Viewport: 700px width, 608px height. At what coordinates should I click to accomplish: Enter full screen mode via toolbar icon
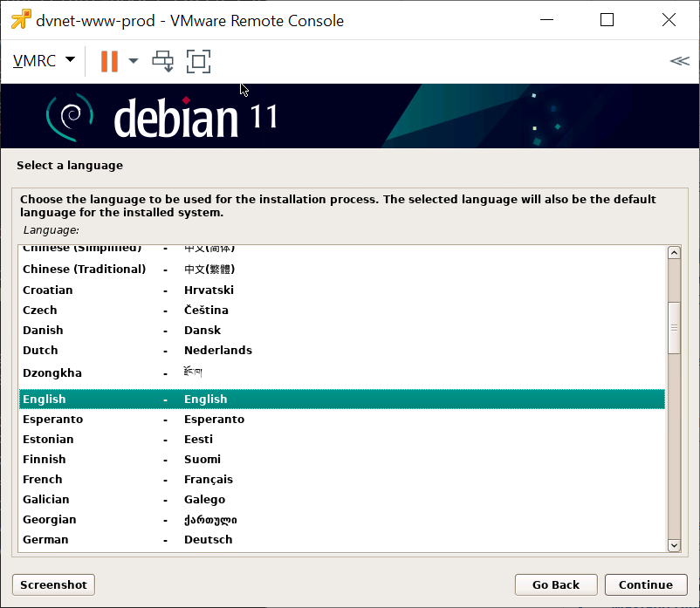198,61
